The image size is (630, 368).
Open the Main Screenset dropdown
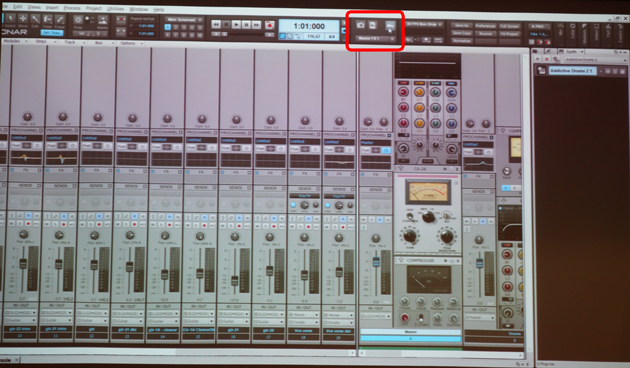[x=183, y=19]
